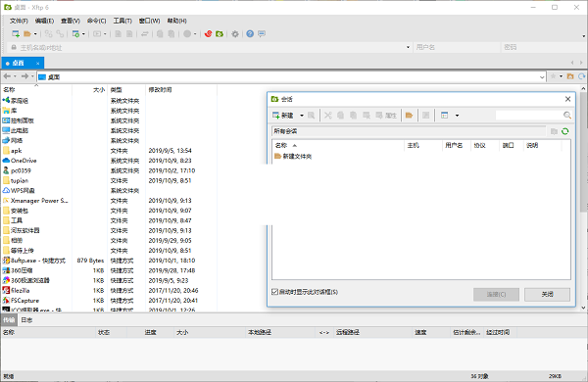Click the parent folder icon in Sessions dialog

click(x=554, y=131)
